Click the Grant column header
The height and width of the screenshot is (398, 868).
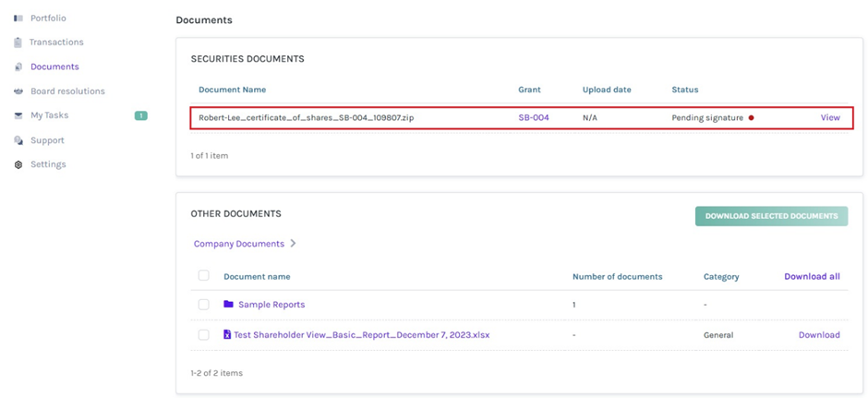click(529, 90)
